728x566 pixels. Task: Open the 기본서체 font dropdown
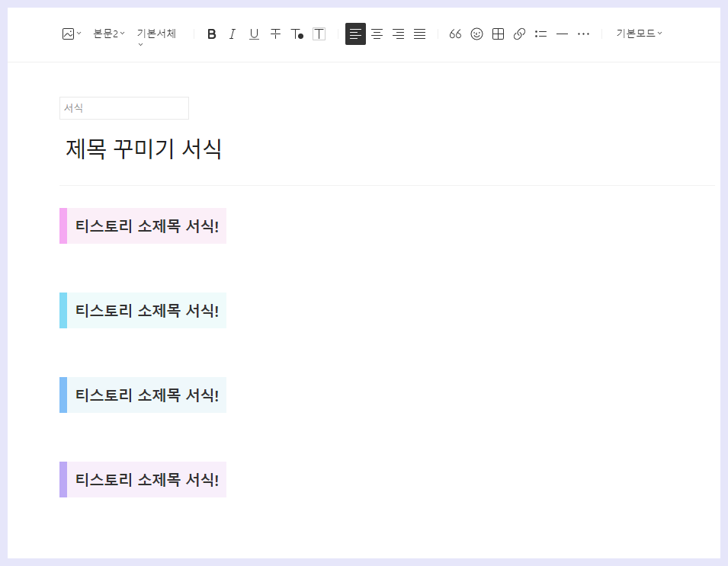(156, 37)
